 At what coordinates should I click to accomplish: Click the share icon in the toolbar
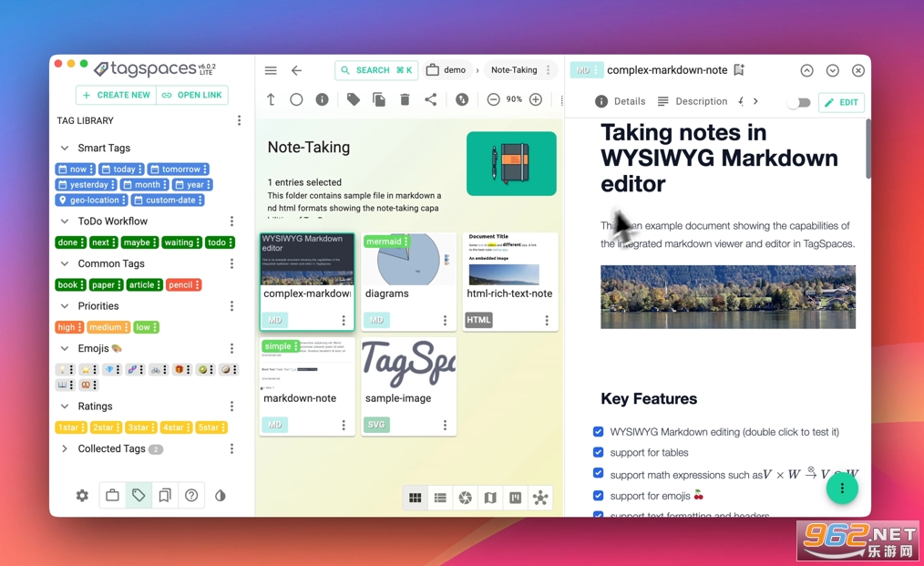[431, 99]
